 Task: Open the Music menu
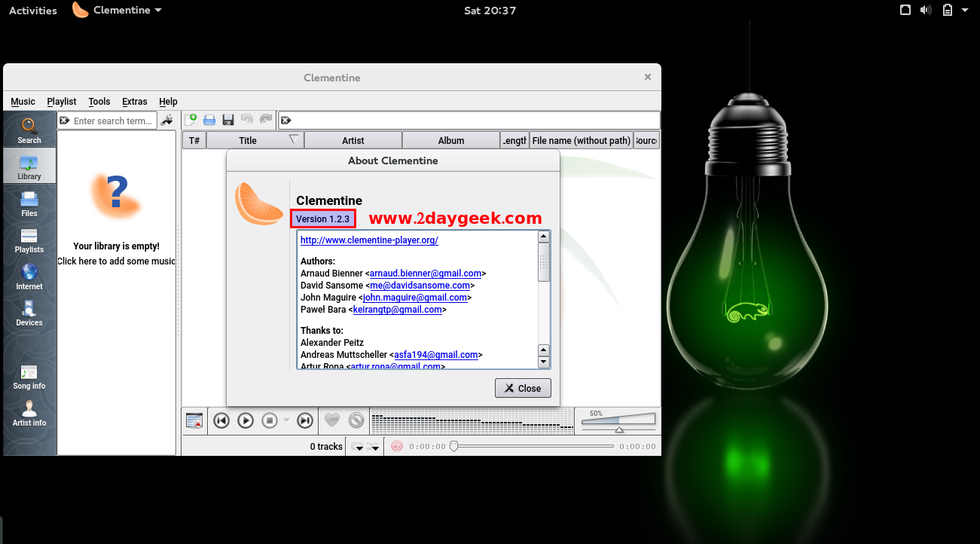point(23,102)
